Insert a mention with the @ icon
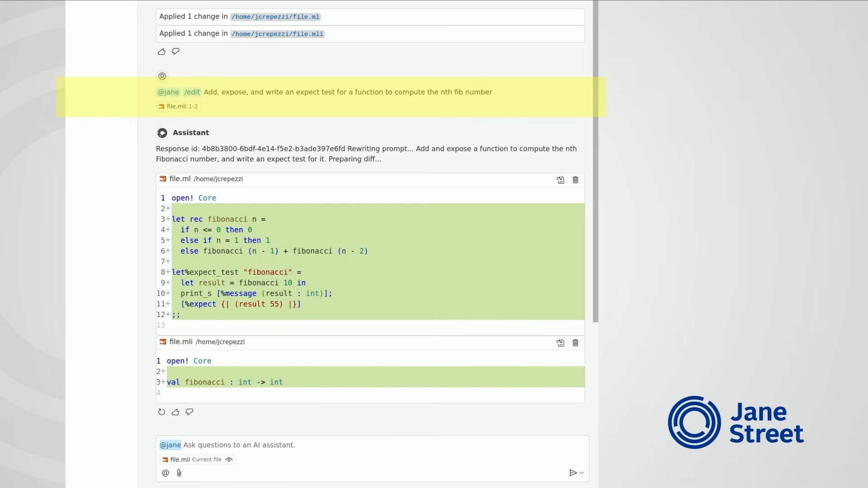The image size is (868, 488). tap(165, 473)
